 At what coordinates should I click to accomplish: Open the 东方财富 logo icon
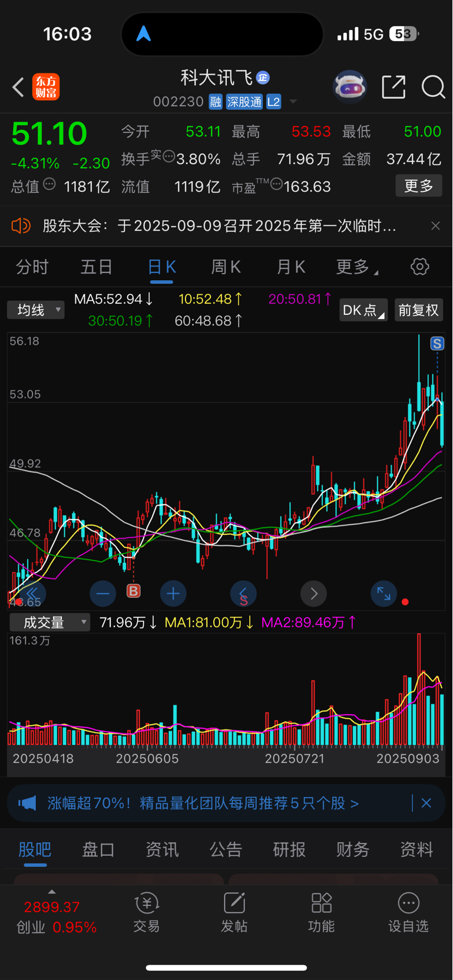[x=46, y=87]
